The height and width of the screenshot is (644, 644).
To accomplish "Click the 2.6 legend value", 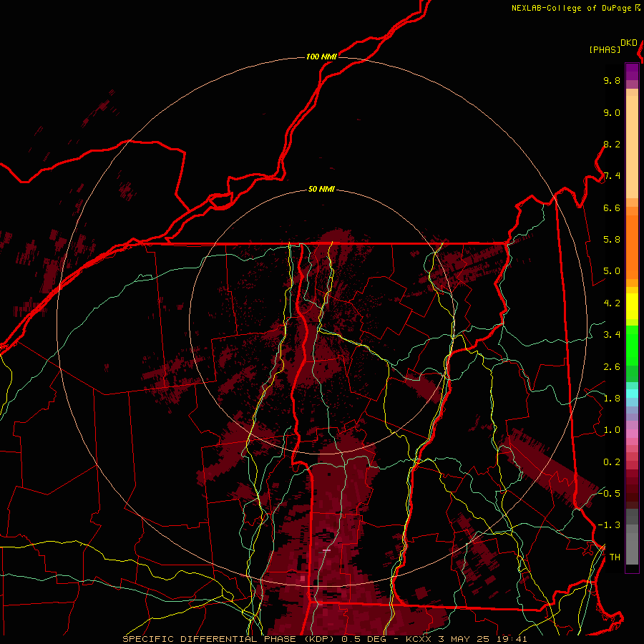I will point(612,367).
